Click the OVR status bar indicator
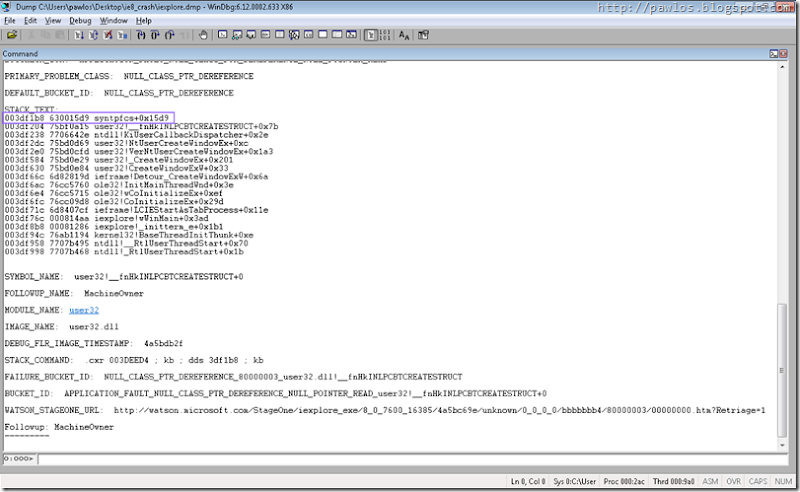Screen dimensions: 800x492 coord(734,481)
